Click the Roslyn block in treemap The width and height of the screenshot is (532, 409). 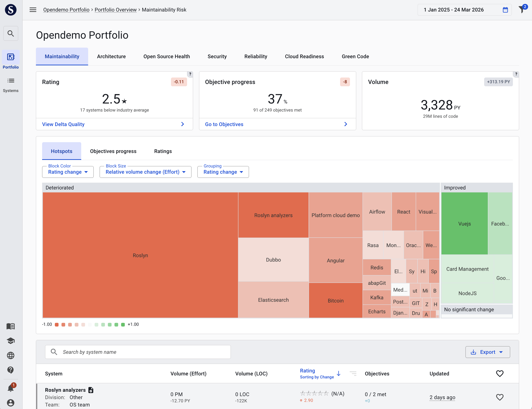(140, 255)
